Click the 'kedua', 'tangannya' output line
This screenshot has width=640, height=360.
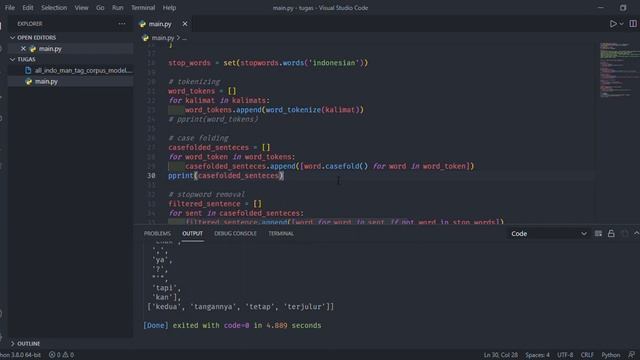(240, 307)
